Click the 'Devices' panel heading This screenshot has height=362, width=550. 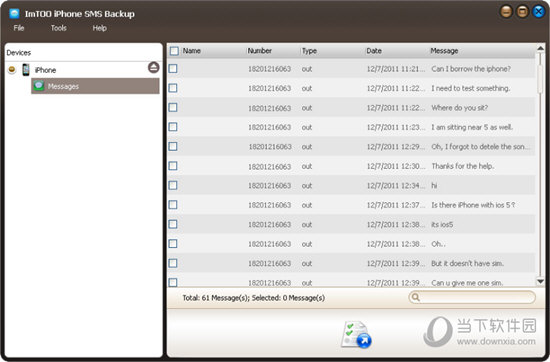(x=19, y=53)
